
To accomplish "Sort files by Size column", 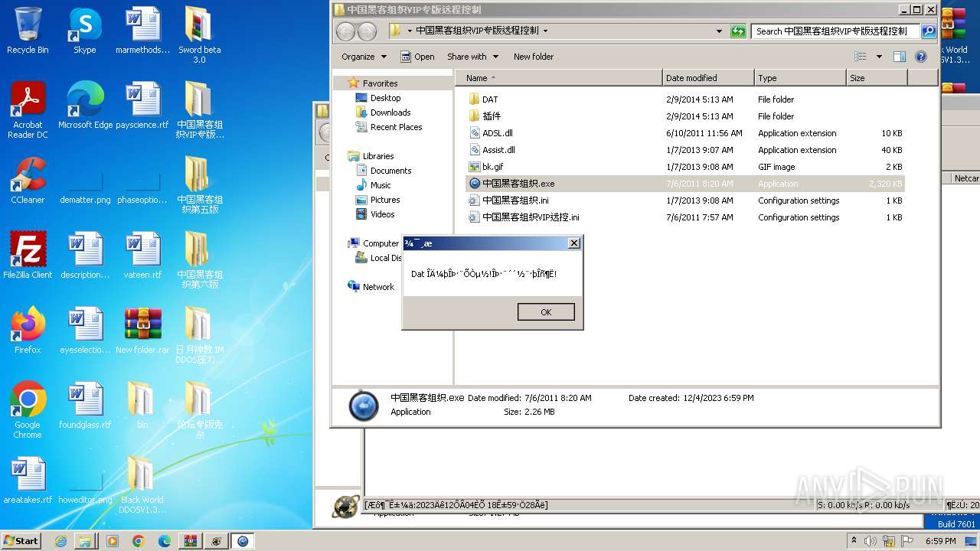I will pyautogui.click(x=877, y=78).
